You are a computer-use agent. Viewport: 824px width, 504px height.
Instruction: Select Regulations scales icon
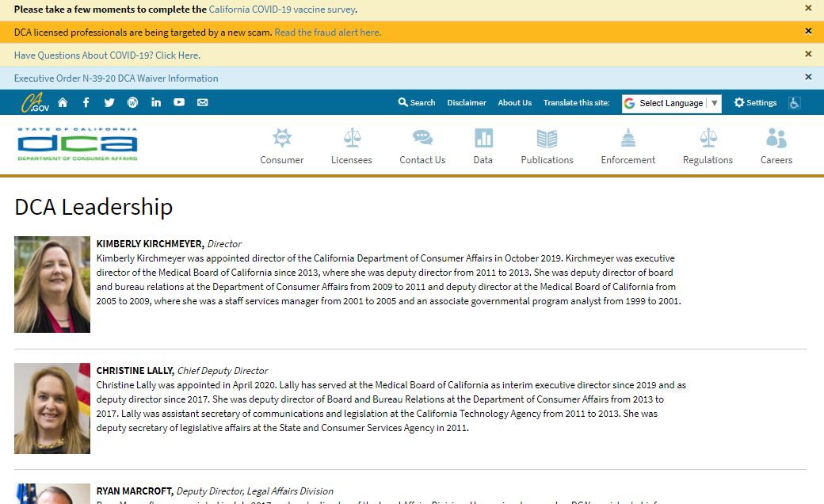(x=708, y=138)
